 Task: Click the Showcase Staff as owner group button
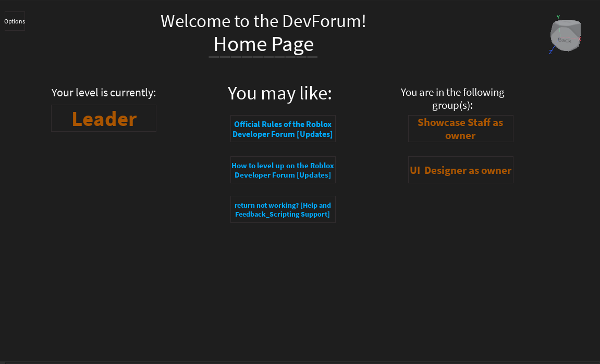[x=460, y=129]
